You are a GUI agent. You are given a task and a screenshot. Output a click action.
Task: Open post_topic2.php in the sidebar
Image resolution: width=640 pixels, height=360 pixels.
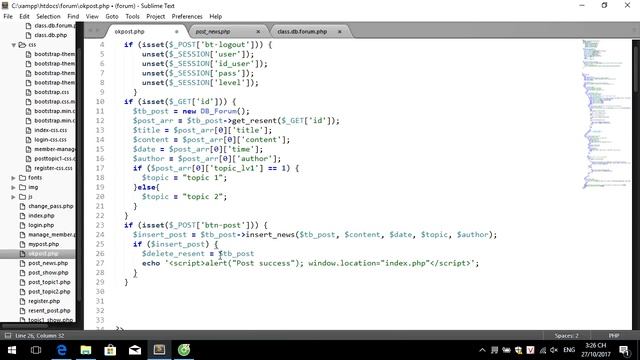tap(49, 291)
